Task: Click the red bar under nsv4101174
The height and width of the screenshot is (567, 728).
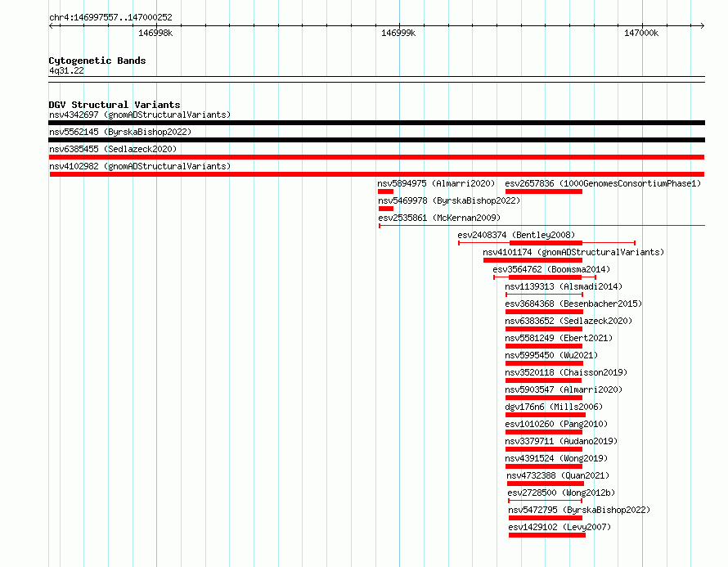Action: pyautogui.click(x=533, y=260)
